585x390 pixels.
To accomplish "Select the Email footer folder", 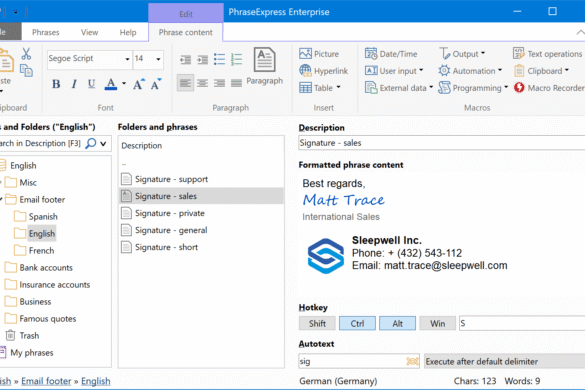I will tap(35, 200).
